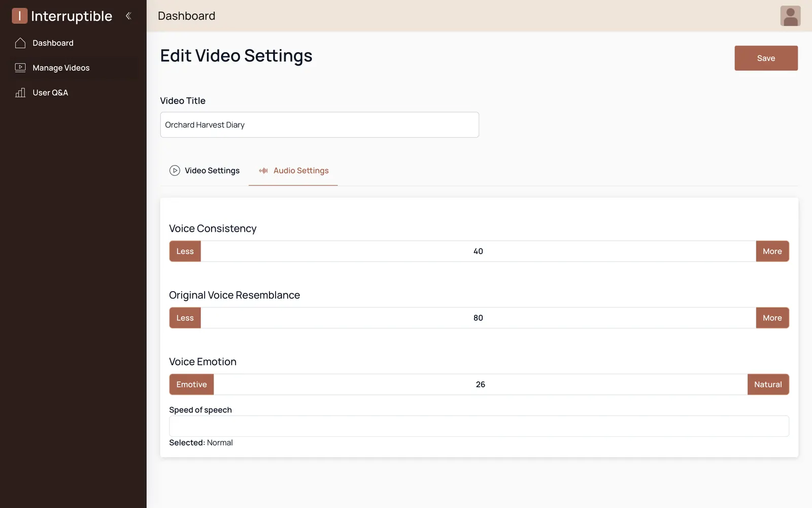This screenshot has height=508, width=812.
Task: Click the Manage Videos play icon
Action: click(x=20, y=68)
